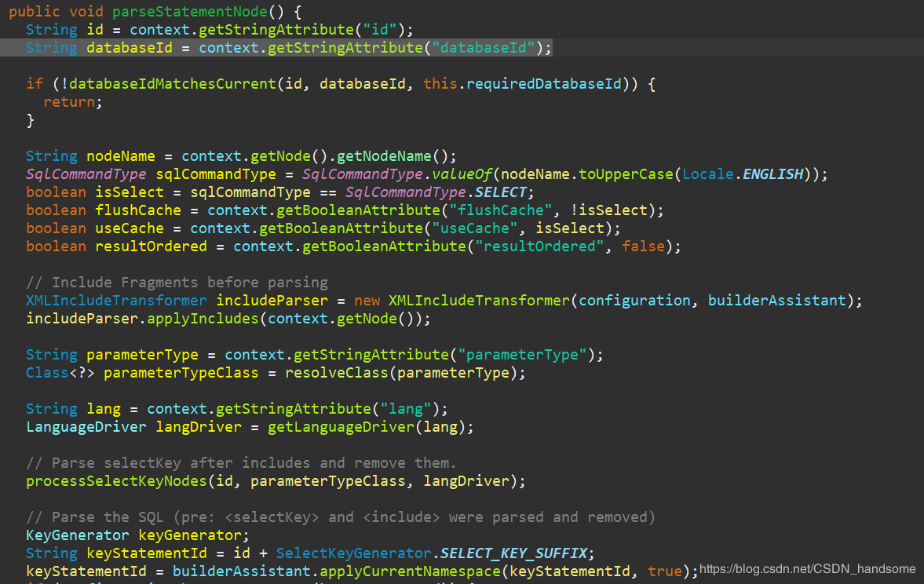Click the resolveClass method call
The width and height of the screenshot is (924, 584).
[x=337, y=373]
